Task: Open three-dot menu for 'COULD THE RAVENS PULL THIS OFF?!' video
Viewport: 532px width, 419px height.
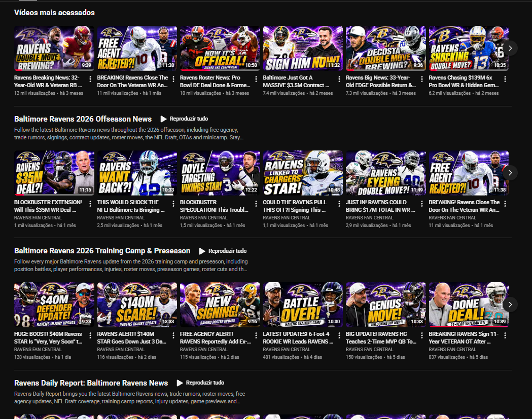Action: (339, 203)
